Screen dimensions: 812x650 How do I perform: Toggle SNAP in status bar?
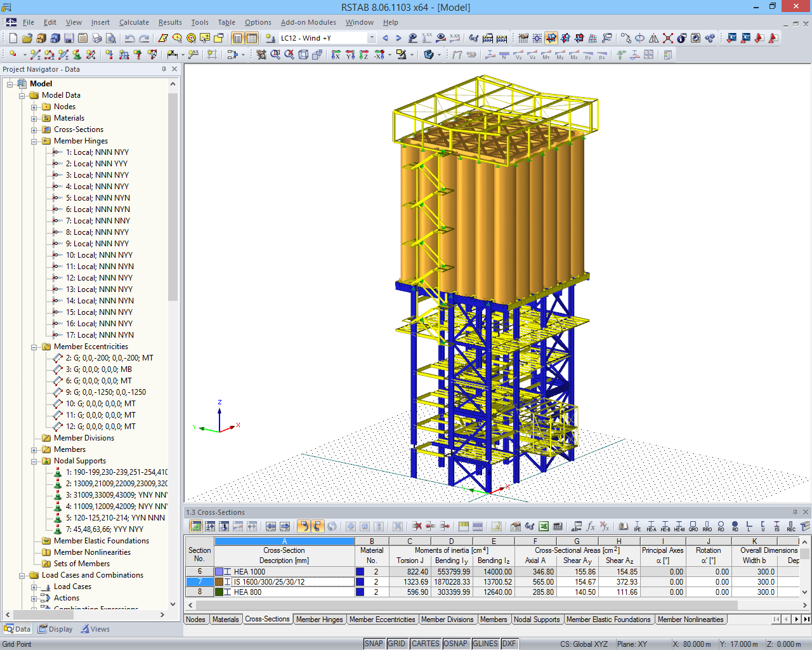click(374, 644)
